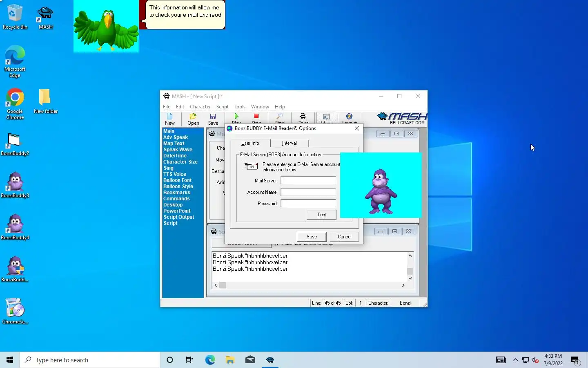Image resolution: width=588 pixels, height=368 pixels.
Task: Click the script scroll-down arrow
Action: (x=410, y=278)
